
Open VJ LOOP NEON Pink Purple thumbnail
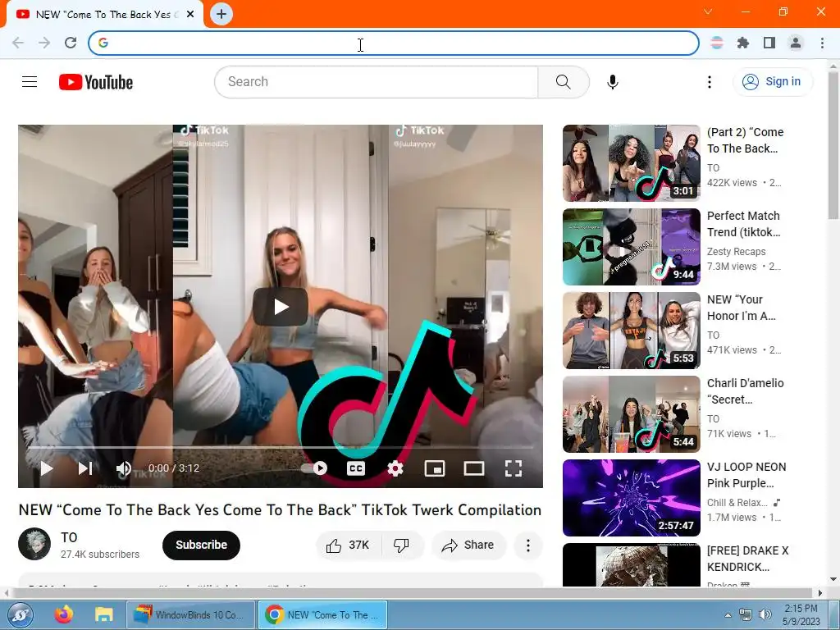pyautogui.click(x=631, y=498)
